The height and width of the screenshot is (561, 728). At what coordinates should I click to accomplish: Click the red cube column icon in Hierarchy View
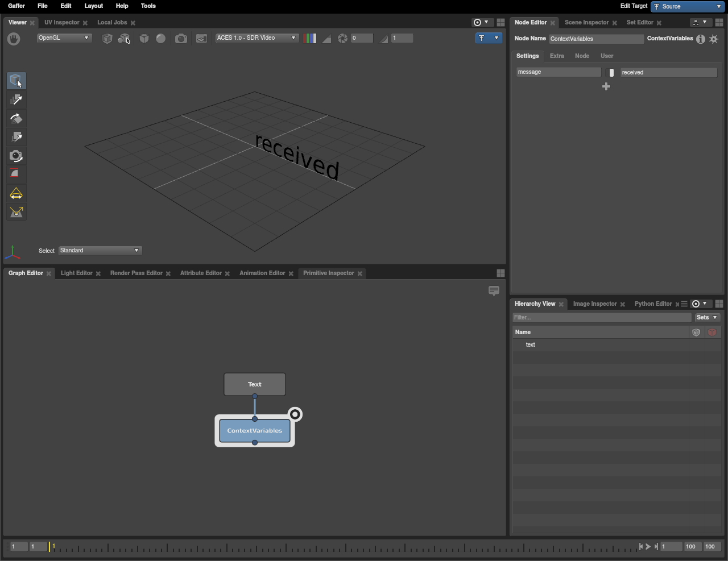click(712, 332)
